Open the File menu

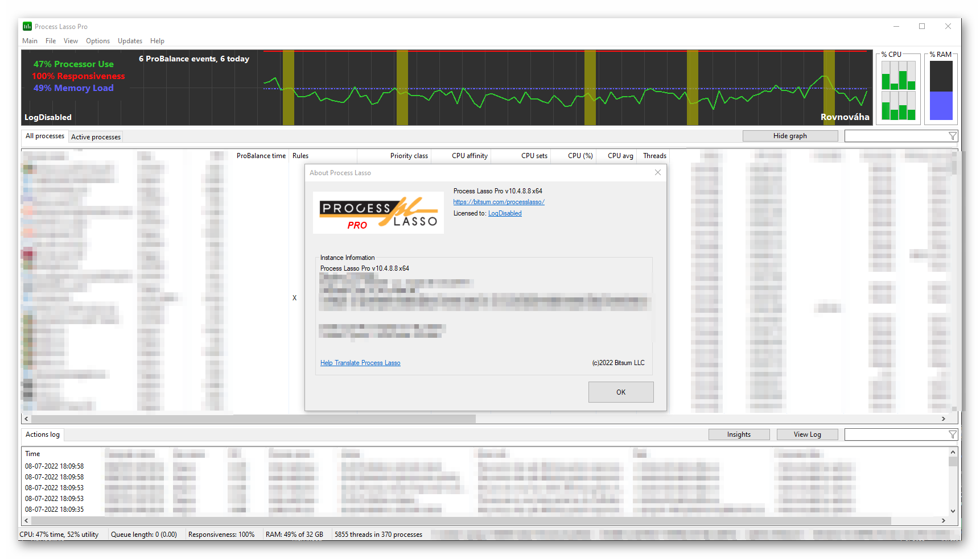[51, 41]
